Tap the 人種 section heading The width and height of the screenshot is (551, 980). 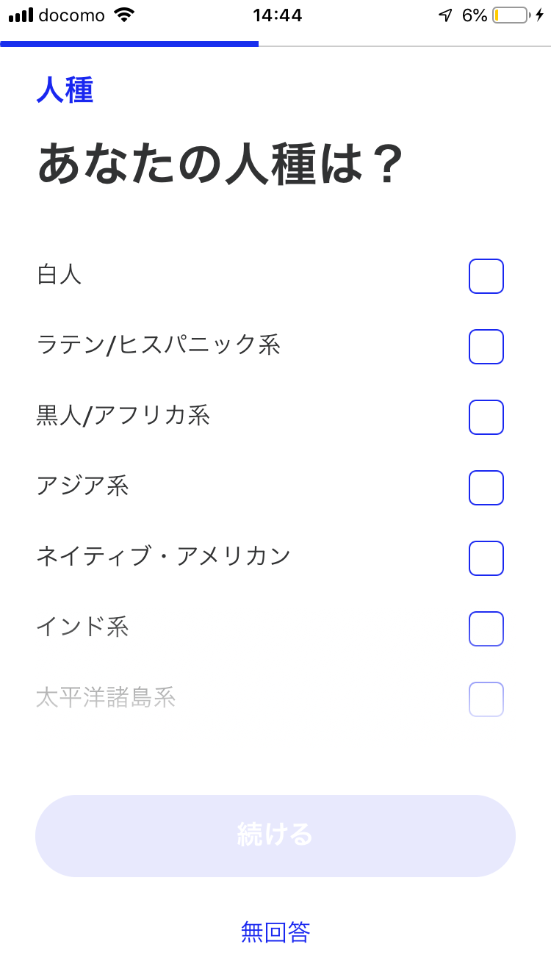[x=65, y=90]
